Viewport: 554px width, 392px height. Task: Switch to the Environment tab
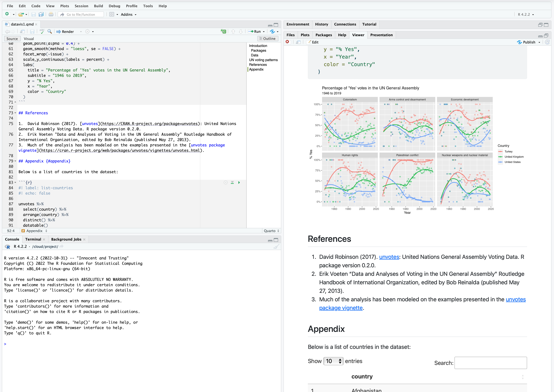298,24
